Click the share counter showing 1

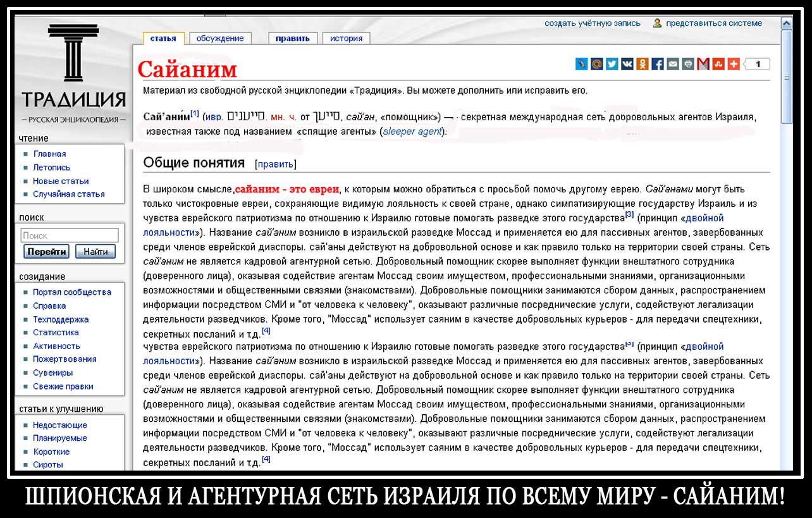(757, 64)
